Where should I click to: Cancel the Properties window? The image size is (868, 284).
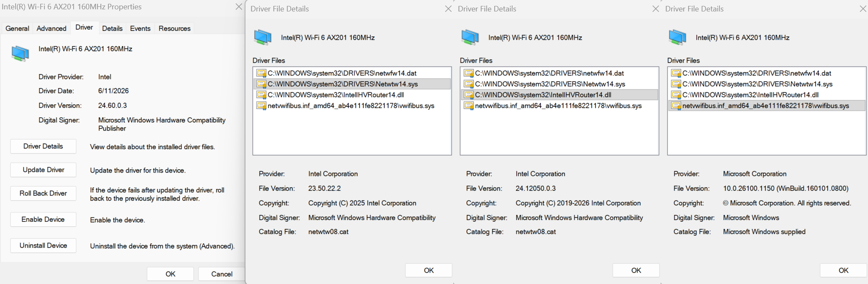coord(221,274)
